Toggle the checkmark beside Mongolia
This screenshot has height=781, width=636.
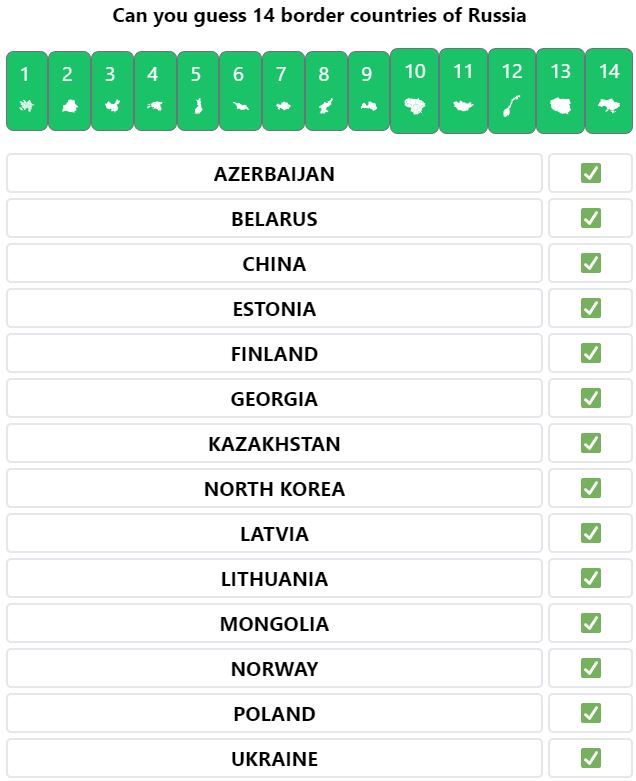point(591,623)
